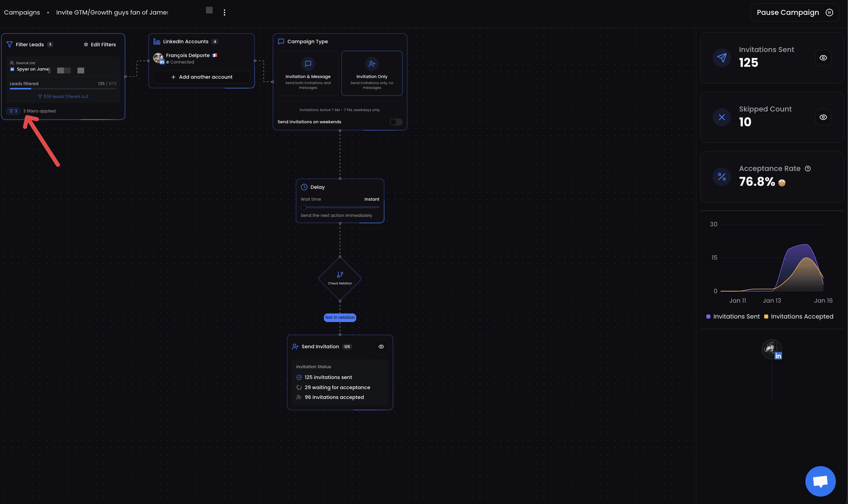Select the LinkedIn Accounts panel icon

pos(157,41)
